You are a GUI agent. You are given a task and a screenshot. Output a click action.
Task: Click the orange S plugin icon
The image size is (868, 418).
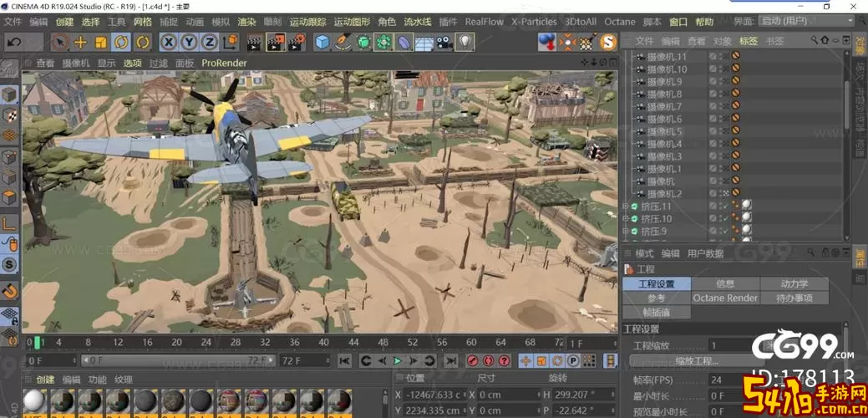608,42
